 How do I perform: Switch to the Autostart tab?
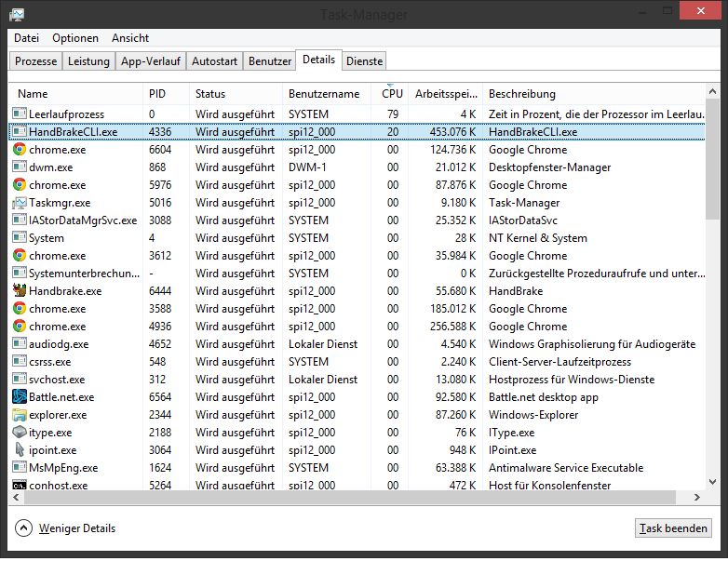coord(214,60)
